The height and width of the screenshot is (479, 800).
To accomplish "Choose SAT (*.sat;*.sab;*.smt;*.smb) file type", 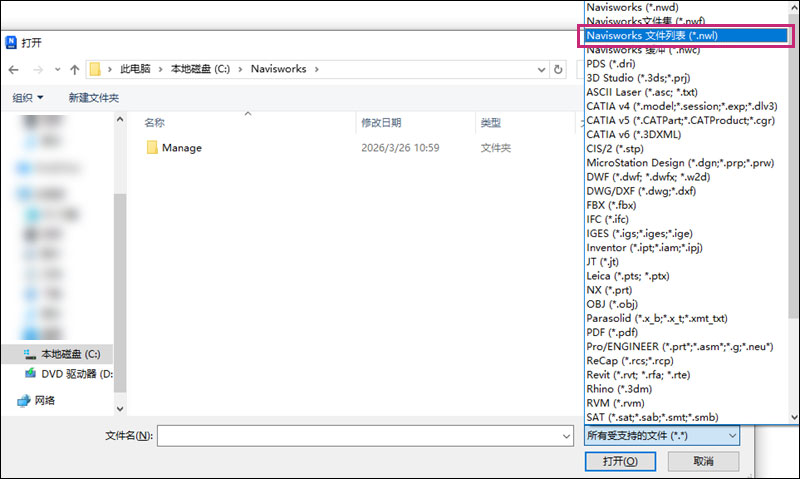I will [652, 417].
